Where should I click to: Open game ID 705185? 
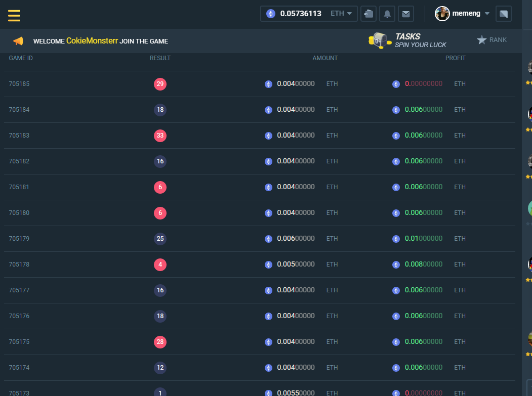coord(19,84)
